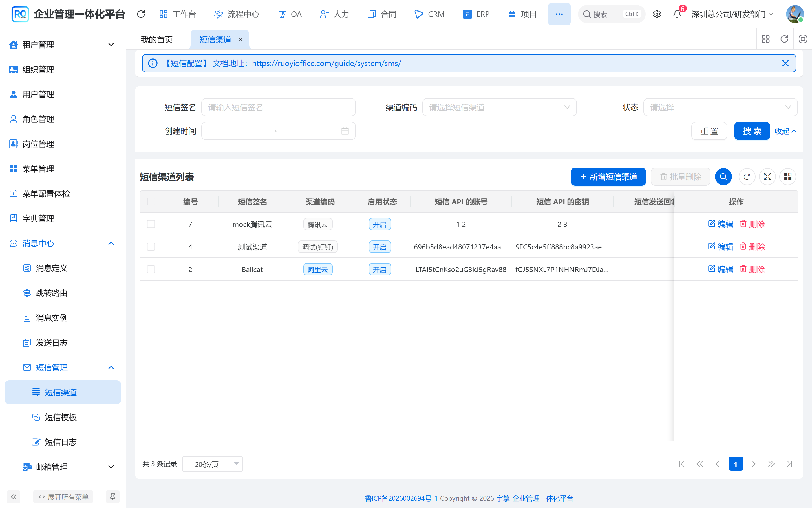This screenshot has width=812, height=508.
Task: Toggle fullscreen content icon in tab bar
Action: click(803, 39)
